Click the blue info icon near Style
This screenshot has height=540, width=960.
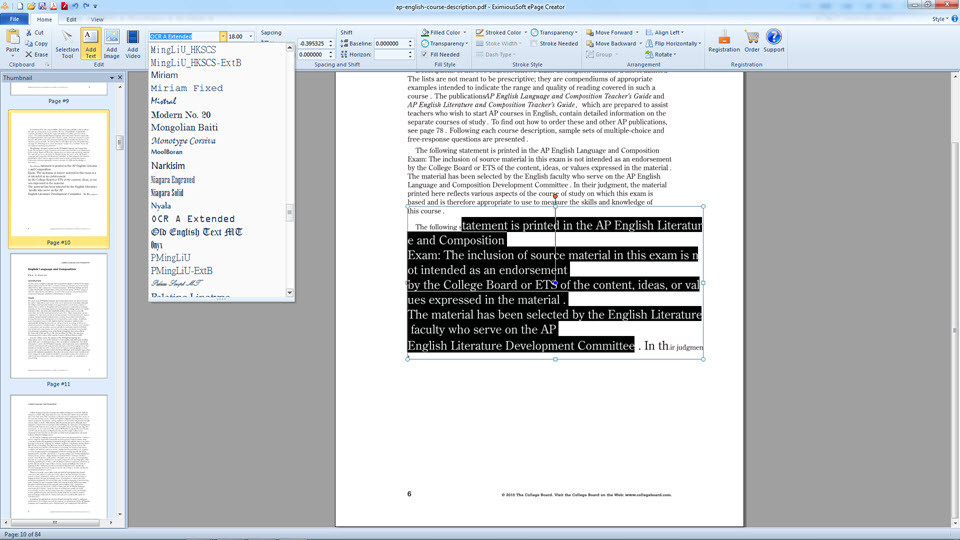pyautogui.click(x=954, y=19)
